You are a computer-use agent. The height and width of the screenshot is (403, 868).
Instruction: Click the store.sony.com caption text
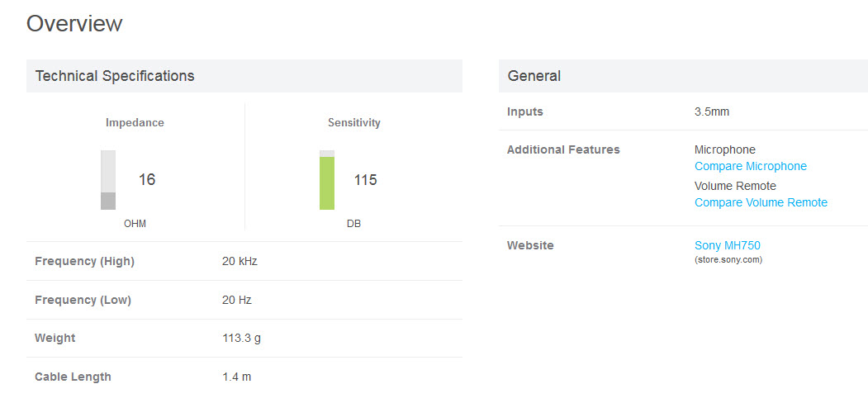(728, 260)
